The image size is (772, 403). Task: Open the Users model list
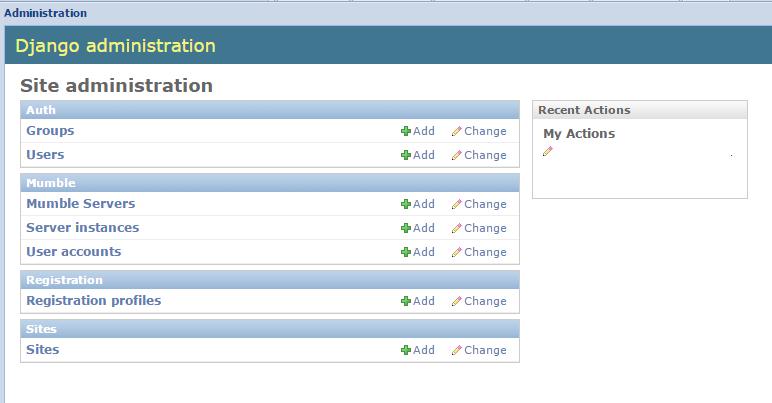click(x=45, y=155)
